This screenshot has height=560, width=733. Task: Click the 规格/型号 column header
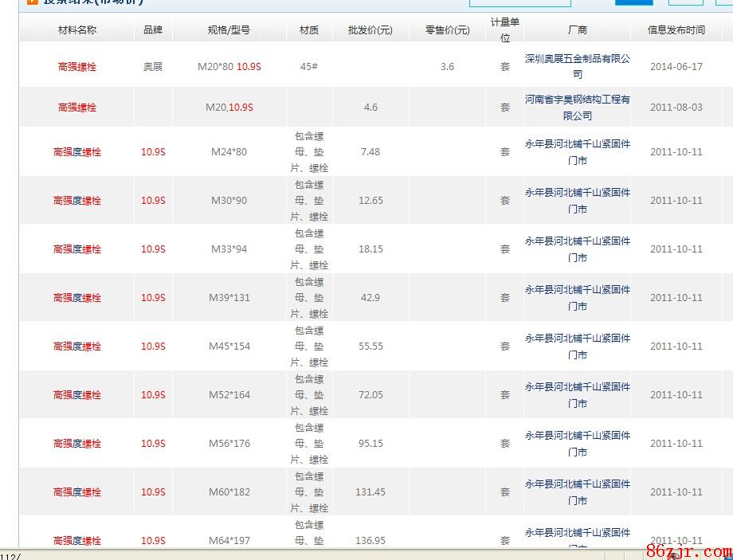[x=229, y=30]
